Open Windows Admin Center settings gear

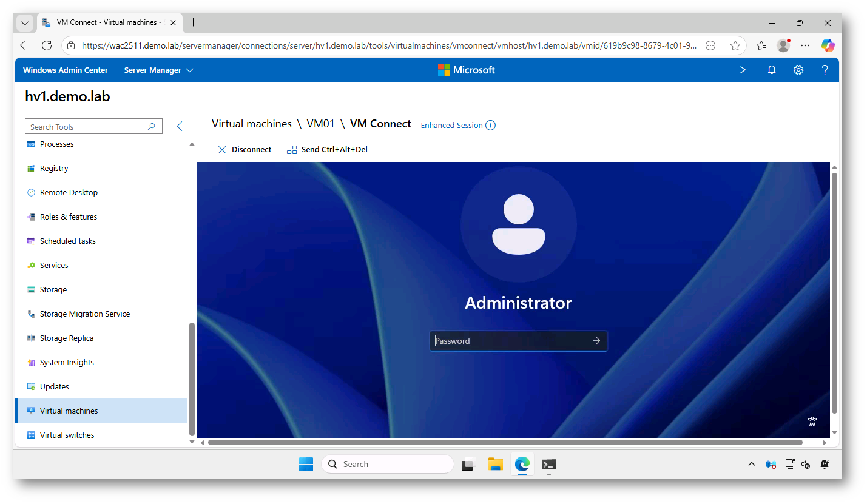click(798, 70)
